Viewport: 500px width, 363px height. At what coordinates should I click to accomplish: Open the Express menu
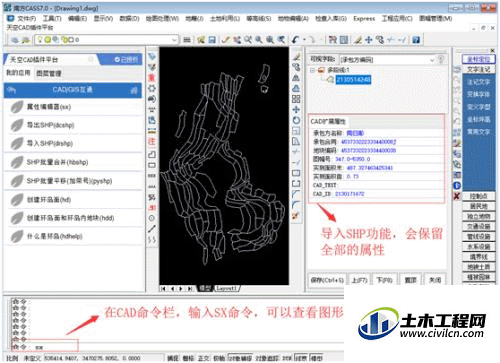(364, 19)
